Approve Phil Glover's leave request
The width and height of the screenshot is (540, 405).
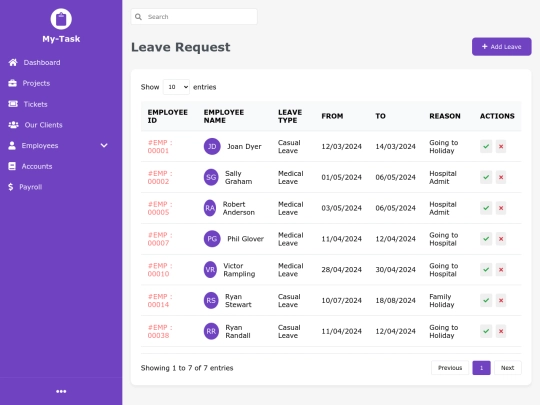click(x=486, y=239)
